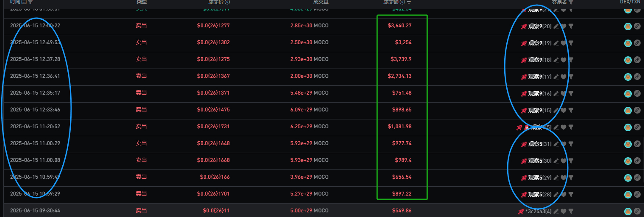Click the funnel icon beside 观察5[30]
Viewport: 644px width, 217px height.
571,161
